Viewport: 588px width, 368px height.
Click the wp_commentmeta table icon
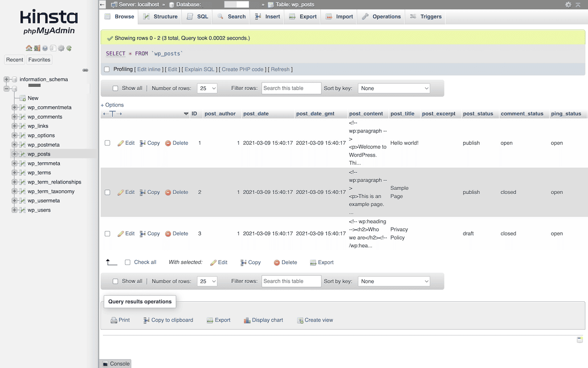(x=22, y=107)
